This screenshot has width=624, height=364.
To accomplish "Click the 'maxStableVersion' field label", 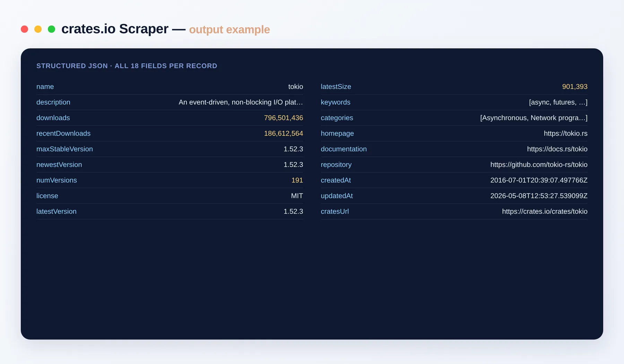I will pyautogui.click(x=64, y=149).
